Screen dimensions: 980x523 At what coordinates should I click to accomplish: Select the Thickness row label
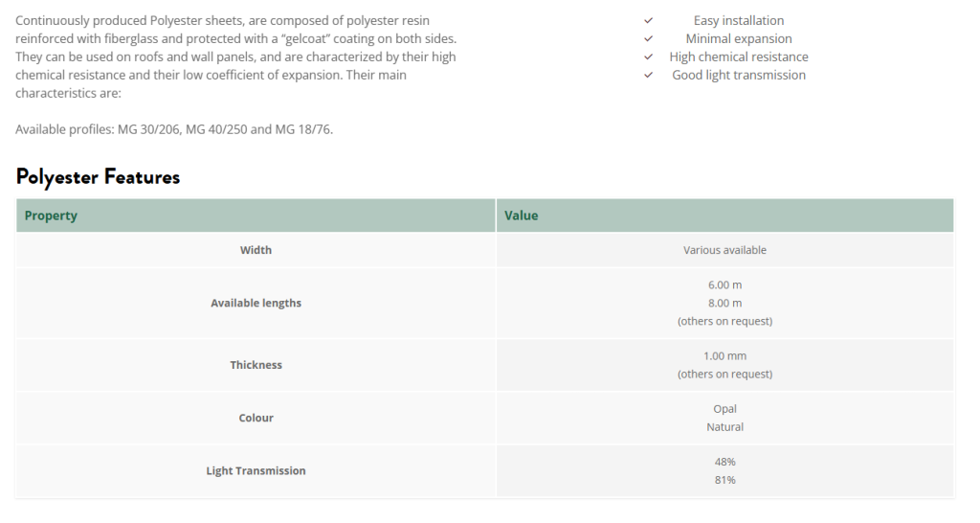click(256, 365)
